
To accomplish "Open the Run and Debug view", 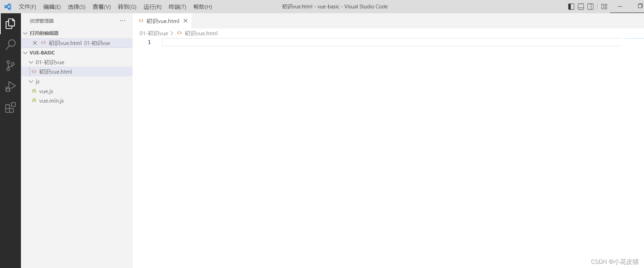I will point(10,87).
